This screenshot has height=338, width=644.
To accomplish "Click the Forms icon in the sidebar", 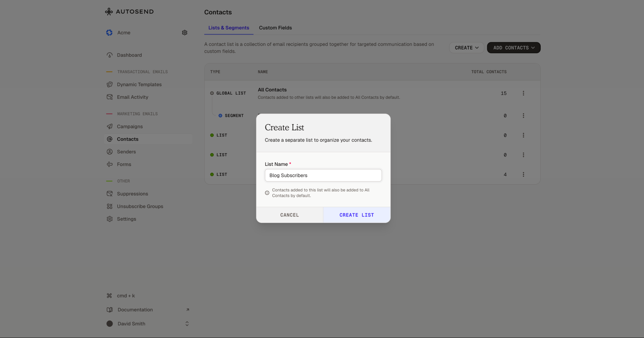I will 110,164.
